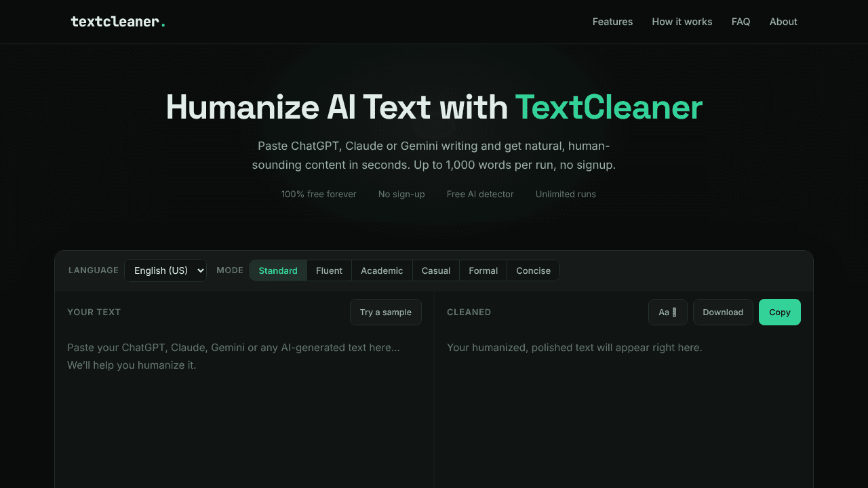Open the About page link
This screenshot has height=488, width=868.
pyautogui.click(x=783, y=22)
